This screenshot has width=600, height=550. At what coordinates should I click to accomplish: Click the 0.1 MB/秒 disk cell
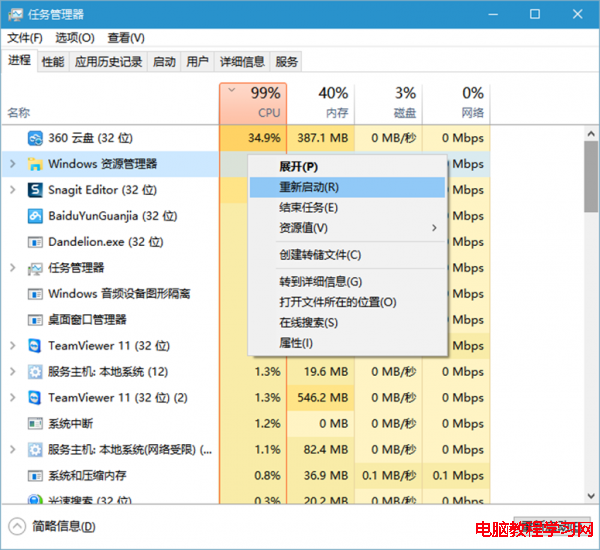click(388, 476)
